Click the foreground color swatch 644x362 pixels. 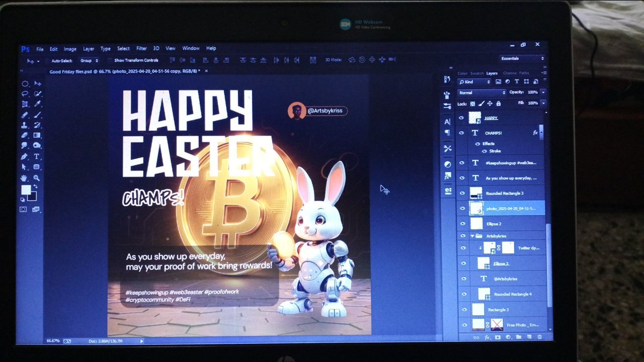click(x=26, y=190)
